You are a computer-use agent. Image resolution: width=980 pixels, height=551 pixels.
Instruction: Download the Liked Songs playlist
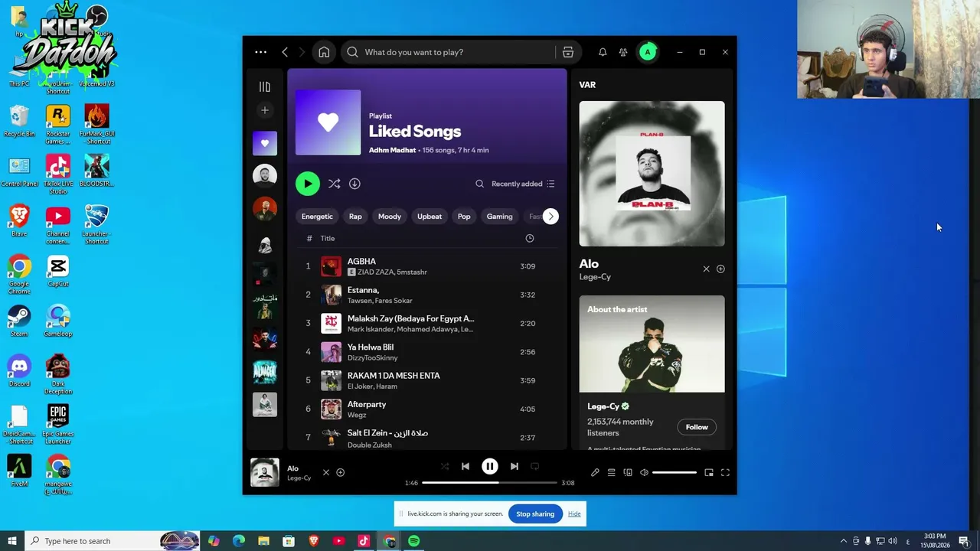(x=354, y=184)
